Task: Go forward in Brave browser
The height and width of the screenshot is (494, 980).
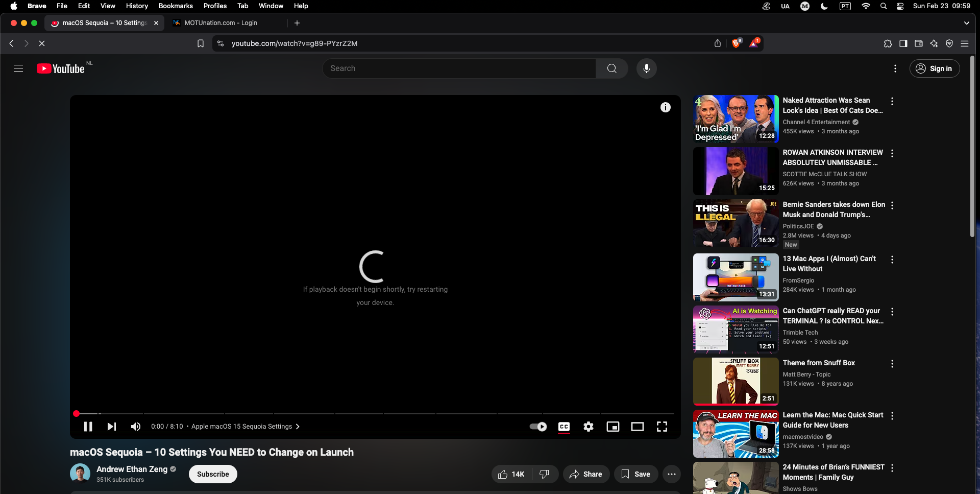Action: 27,43
